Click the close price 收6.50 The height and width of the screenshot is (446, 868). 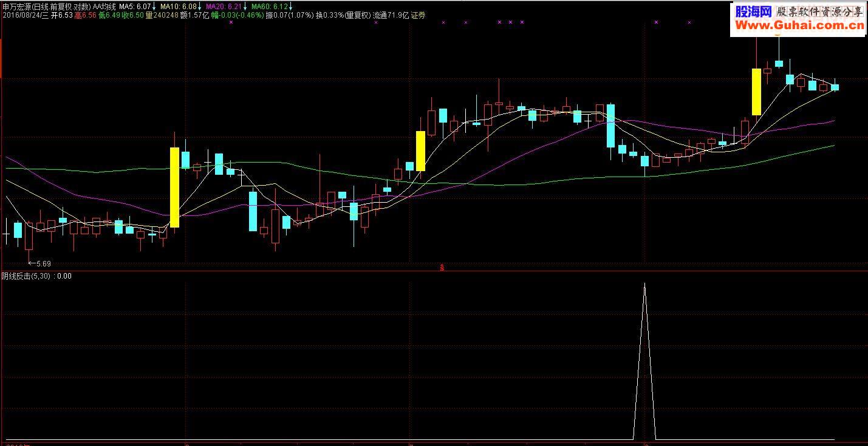point(132,15)
